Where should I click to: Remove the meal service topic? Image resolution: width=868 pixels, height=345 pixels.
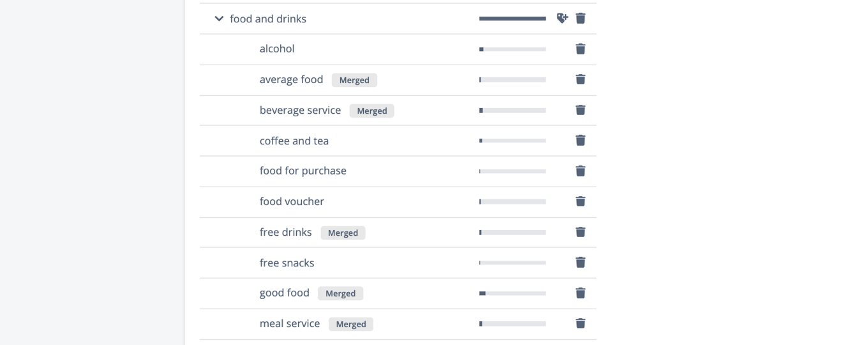580,323
